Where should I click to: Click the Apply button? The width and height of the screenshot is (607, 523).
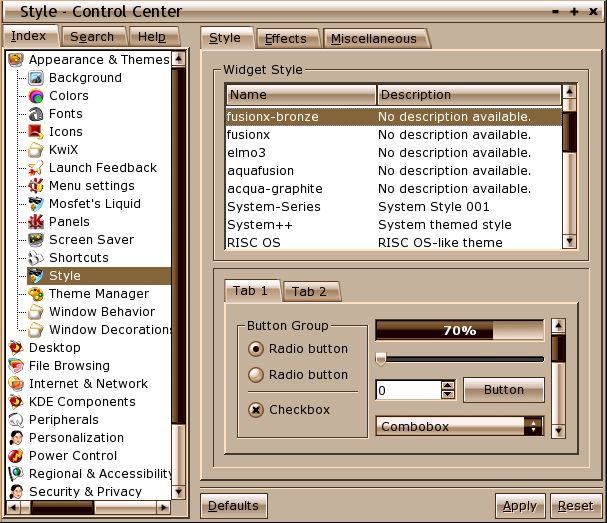click(x=520, y=506)
